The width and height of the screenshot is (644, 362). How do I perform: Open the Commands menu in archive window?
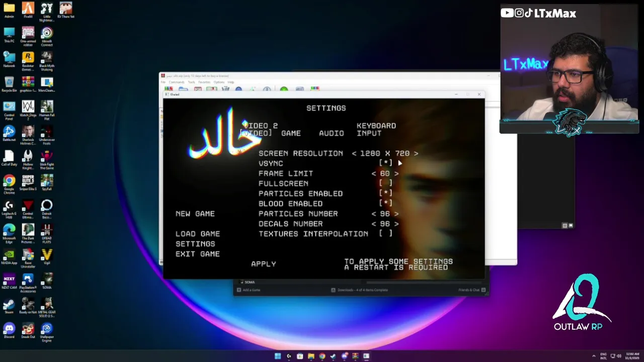point(177,82)
